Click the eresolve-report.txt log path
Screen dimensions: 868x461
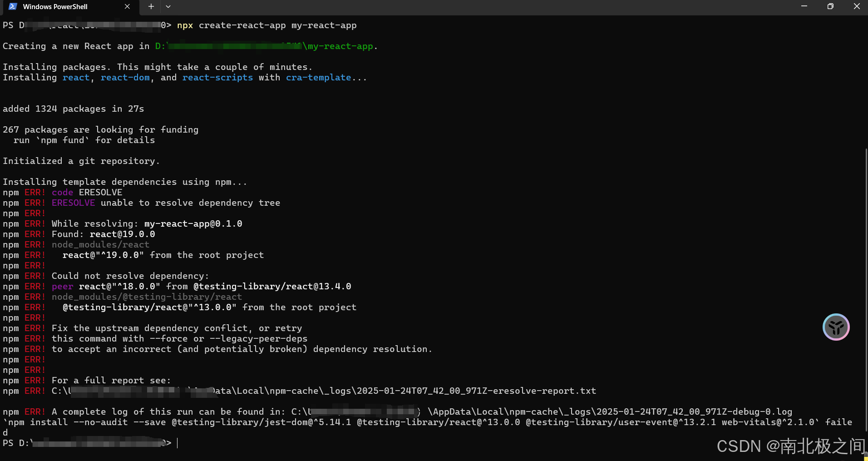pyautogui.click(x=324, y=391)
